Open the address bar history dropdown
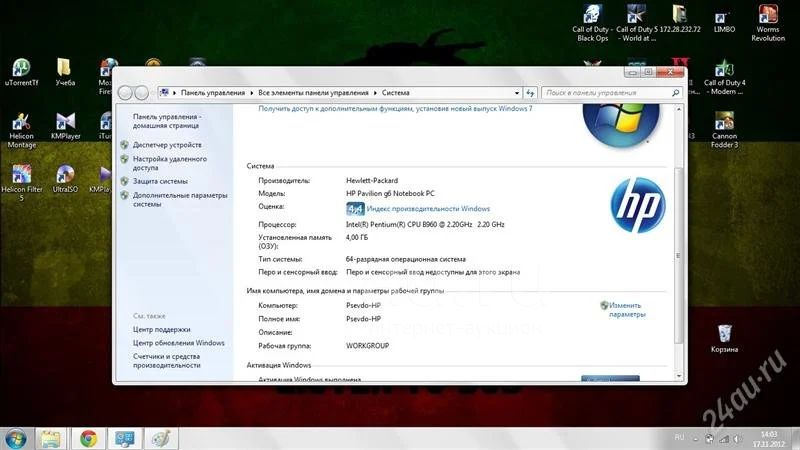 (x=517, y=93)
